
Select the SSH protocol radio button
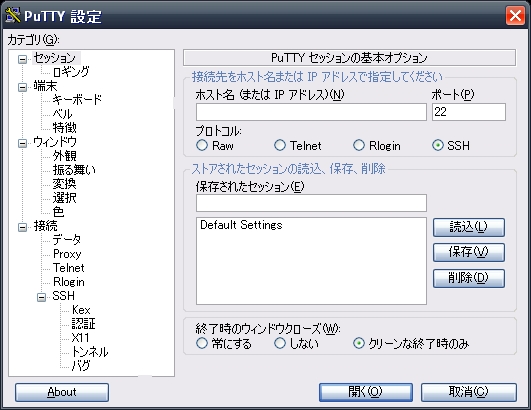(438, 145)
